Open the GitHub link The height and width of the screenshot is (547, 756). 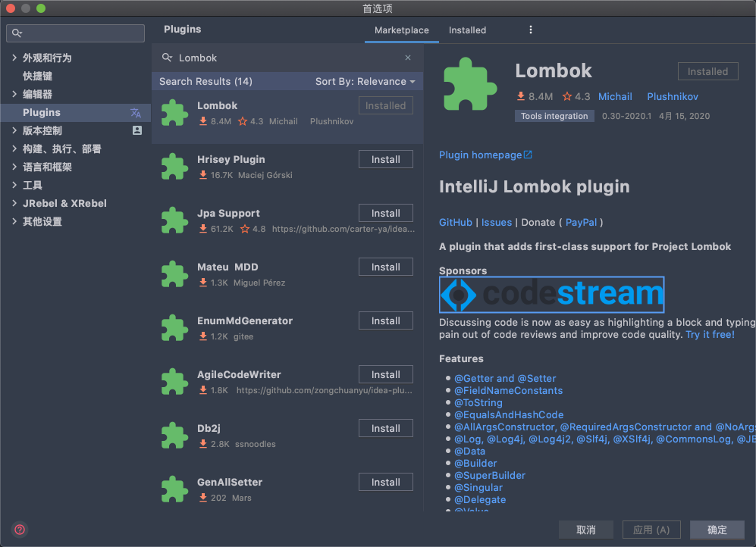coord(455,223)
